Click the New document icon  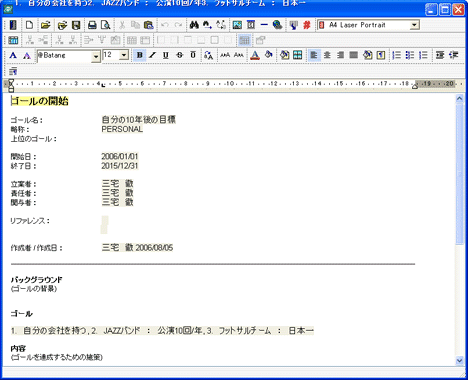(x=30, y=25)
